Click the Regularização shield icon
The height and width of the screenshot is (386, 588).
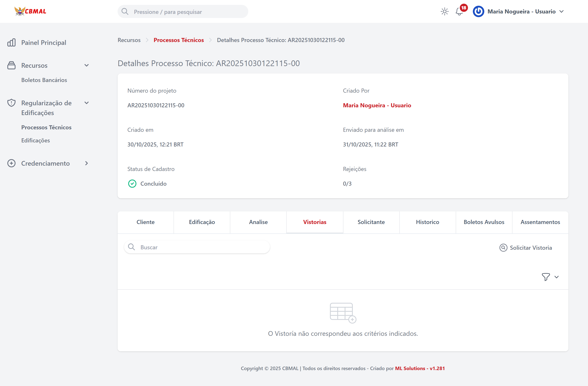[x=11, y=103]
